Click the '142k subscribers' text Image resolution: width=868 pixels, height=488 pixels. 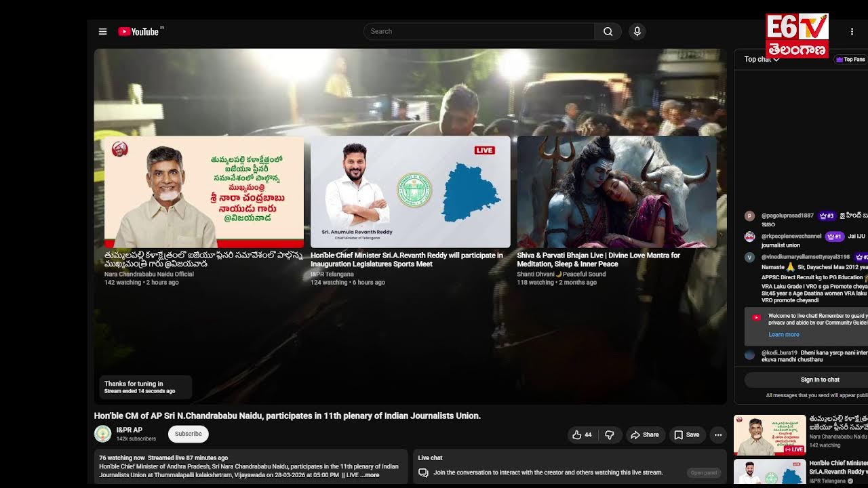click(x=136, y=439)
